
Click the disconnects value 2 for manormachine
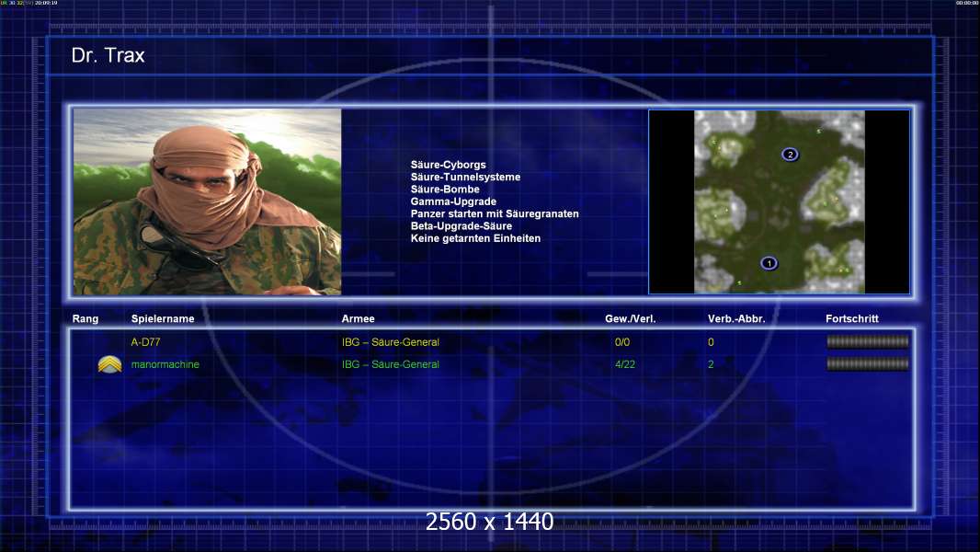pyautogui.click(x=711, y=364)
